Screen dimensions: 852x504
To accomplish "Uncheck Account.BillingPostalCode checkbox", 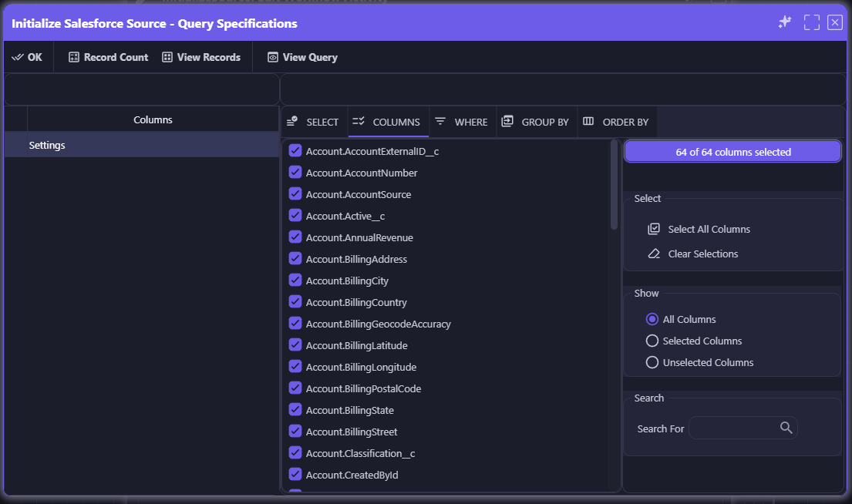I will pyautogui.click(x=295, y=388).
